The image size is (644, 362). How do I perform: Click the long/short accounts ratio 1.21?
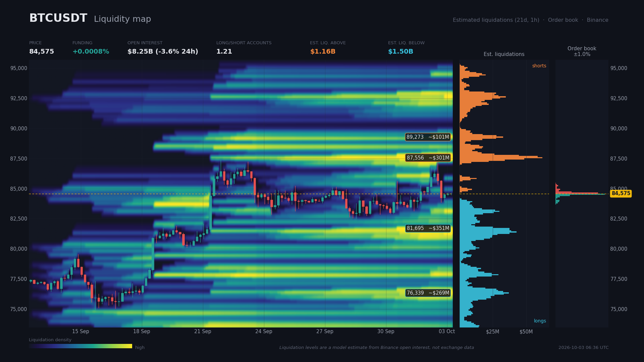[224, 51]
